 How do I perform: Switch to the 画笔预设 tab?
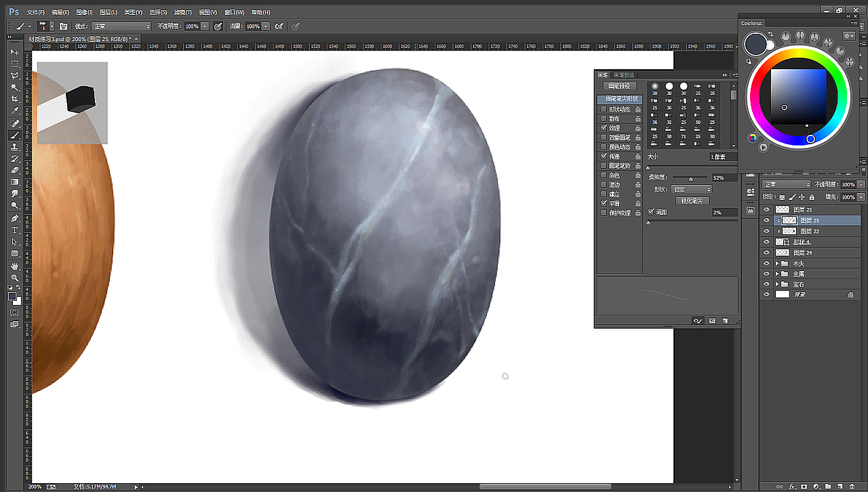(x=624, y=75)
